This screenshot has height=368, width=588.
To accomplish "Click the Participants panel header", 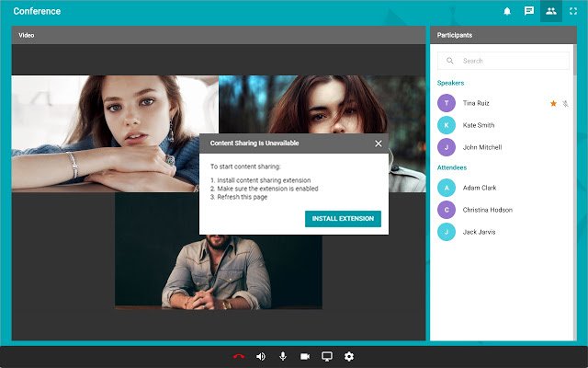I will click(503, 35).
